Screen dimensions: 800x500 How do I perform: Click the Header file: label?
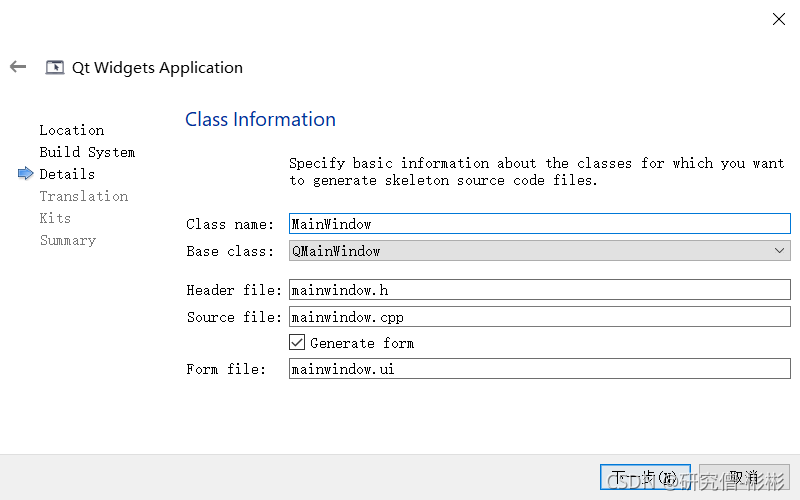[x=234, y=290]
